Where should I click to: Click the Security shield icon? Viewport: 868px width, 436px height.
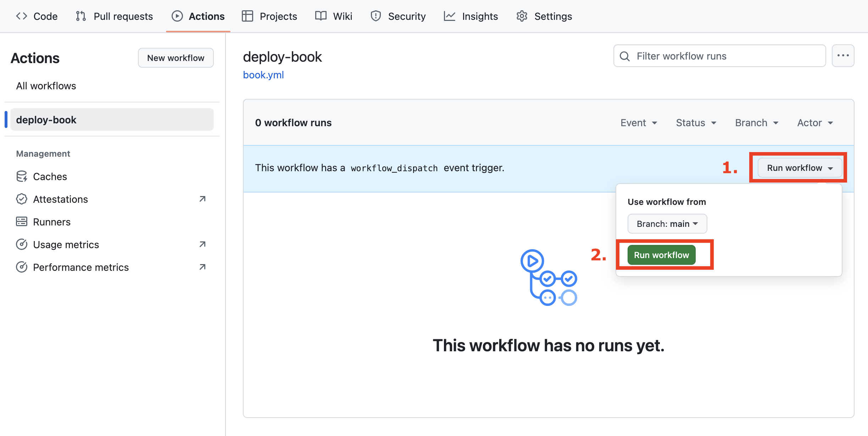[x=375, y=16]
